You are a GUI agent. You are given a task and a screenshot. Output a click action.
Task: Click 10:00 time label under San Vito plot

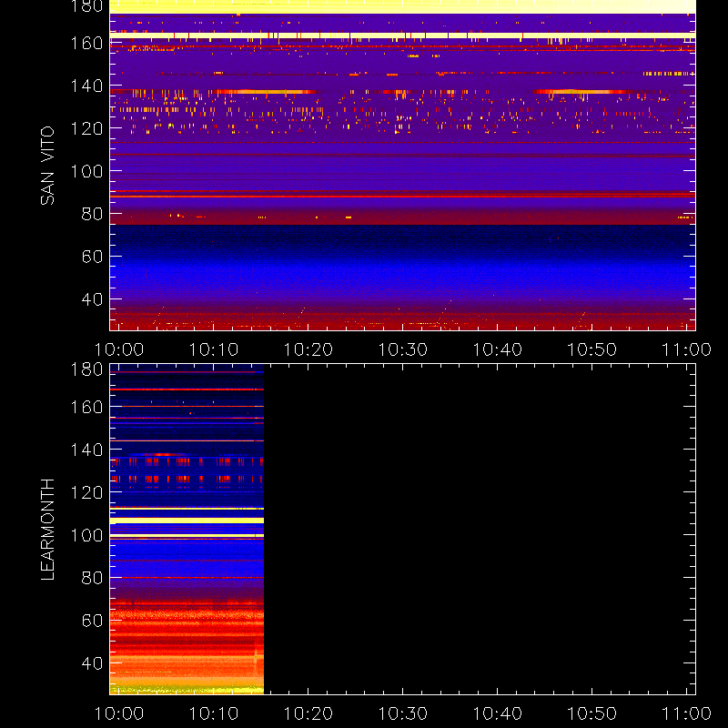(119, 349)
